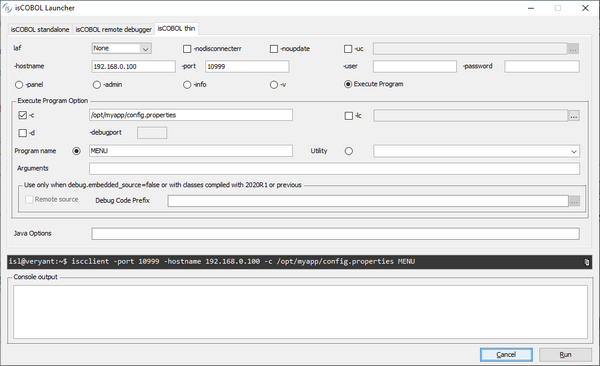Click isCOBOL Launcher logo in title bar

[x=7, y=8]
